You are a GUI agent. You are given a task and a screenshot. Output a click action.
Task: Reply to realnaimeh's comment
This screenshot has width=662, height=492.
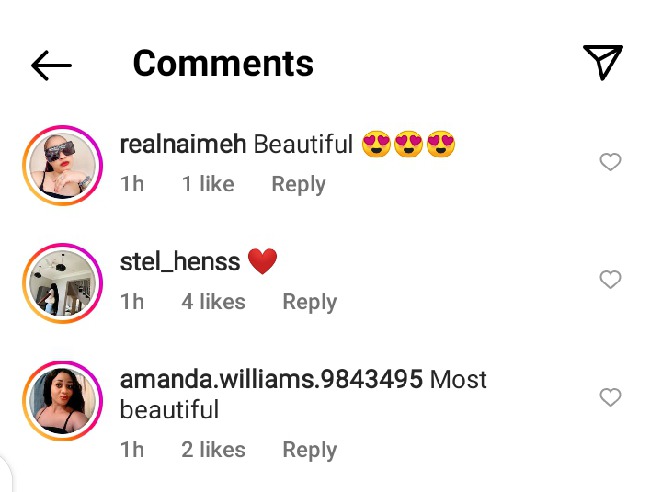tap(298, 184)
